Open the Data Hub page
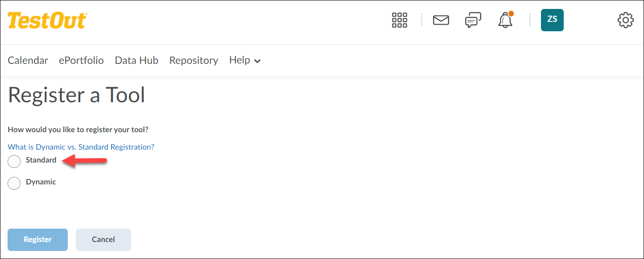The width and height of the screenshot is (644, 259). (x=136, y=60)
